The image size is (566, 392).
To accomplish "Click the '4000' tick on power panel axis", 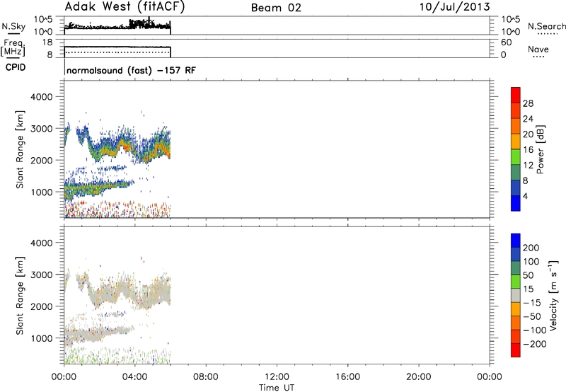I will pyautogui.click(x=42, y=97).
